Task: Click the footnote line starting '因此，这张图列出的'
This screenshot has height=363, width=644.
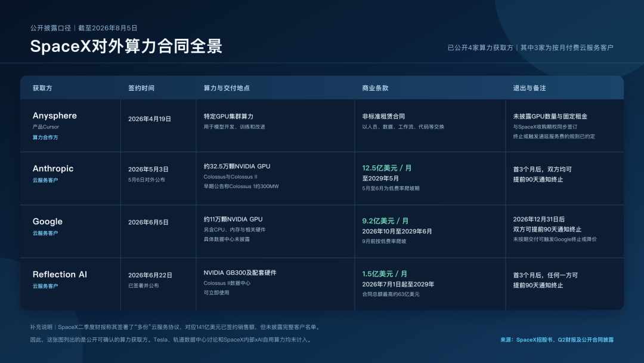Action: 171,340
